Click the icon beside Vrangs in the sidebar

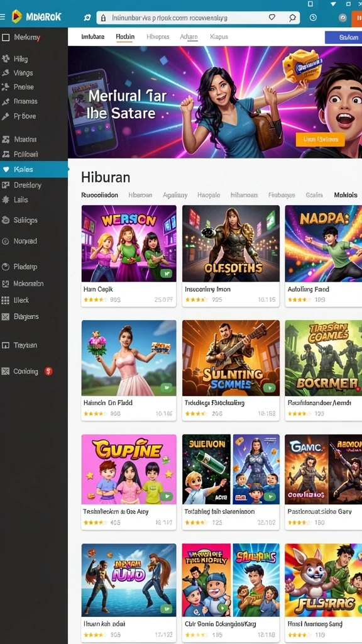pyautogui.click(x=5, y=73)
